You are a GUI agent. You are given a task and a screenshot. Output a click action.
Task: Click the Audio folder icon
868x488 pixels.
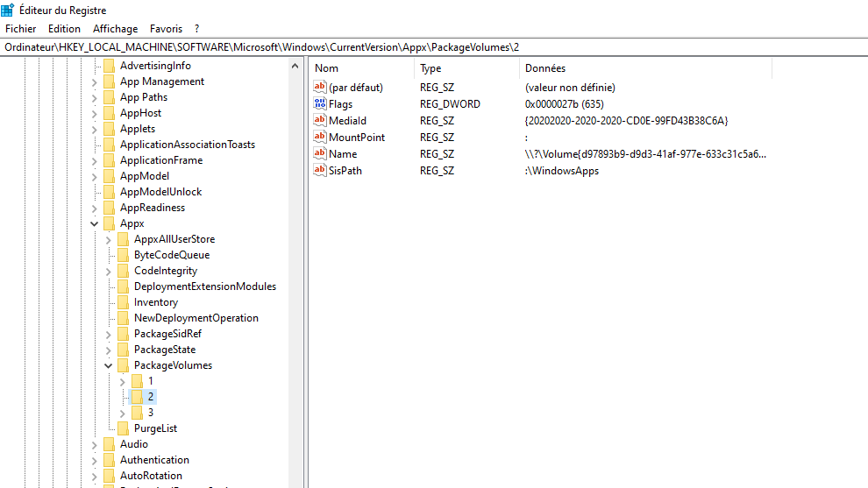[109, 444]
